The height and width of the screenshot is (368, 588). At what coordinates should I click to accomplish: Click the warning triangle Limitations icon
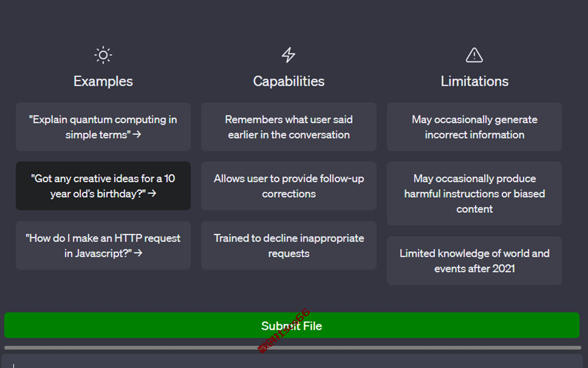pyautogui.click(x=474, y=55)
